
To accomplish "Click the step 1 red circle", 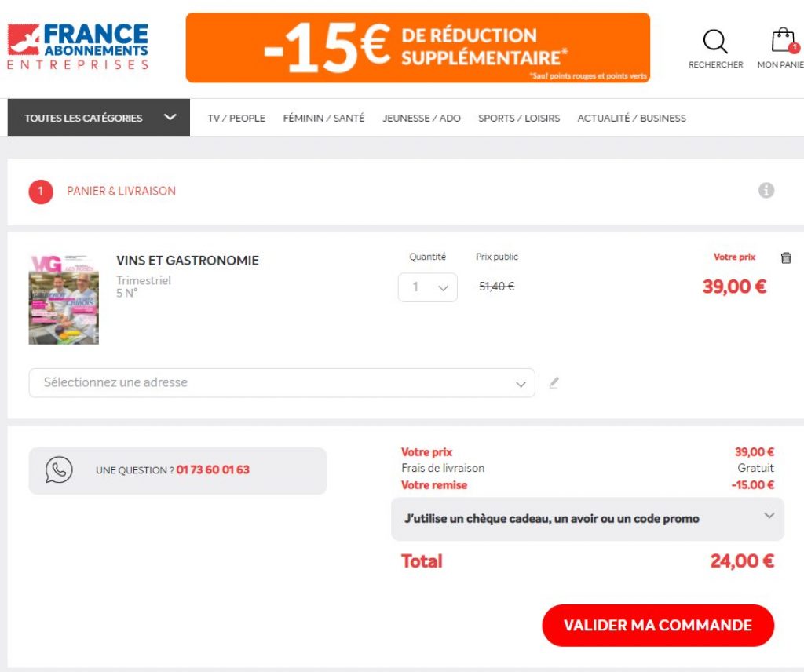I will coord(41,192).
